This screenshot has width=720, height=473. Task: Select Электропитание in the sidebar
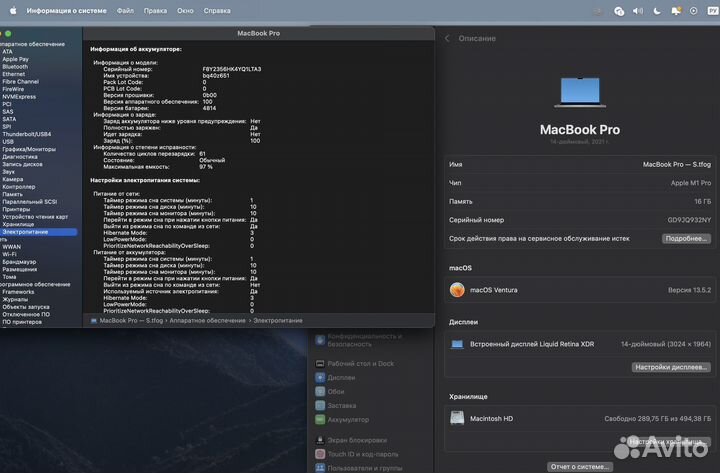coord(38,232)
